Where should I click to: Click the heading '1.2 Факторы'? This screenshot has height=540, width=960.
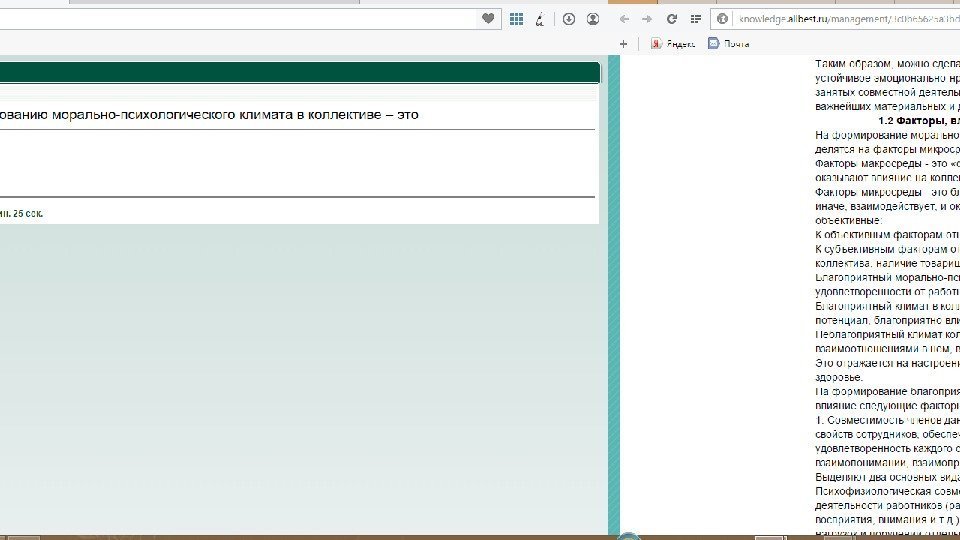click(913, 121)
